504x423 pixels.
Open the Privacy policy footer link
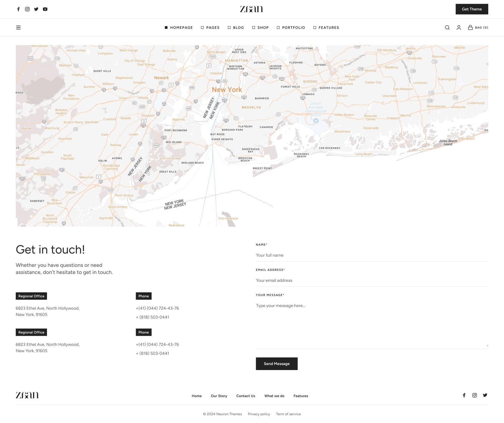tap(259, 414)
